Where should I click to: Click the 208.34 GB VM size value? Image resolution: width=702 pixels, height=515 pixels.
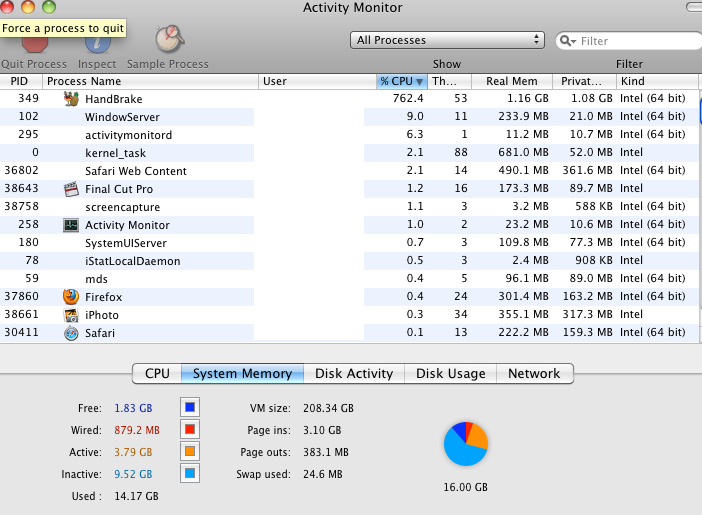[x=328, y=408]
